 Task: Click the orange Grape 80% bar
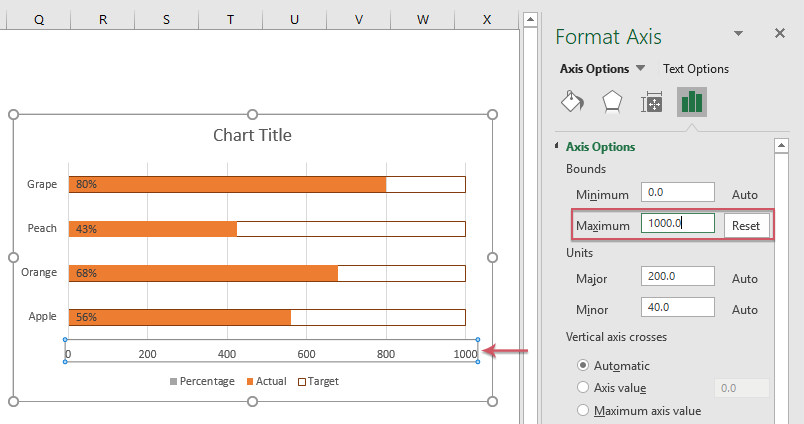pos(228,185)
